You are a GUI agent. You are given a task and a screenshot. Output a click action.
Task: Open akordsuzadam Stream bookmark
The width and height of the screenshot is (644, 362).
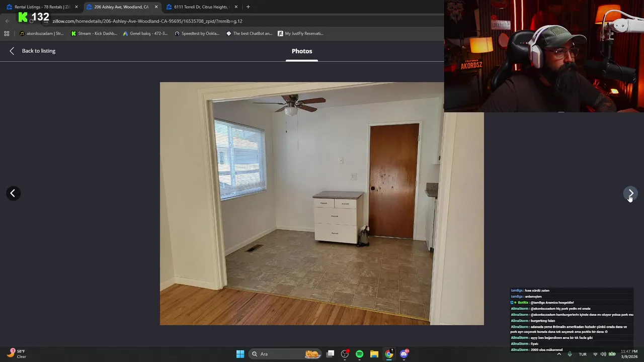(x=41, y=34)
